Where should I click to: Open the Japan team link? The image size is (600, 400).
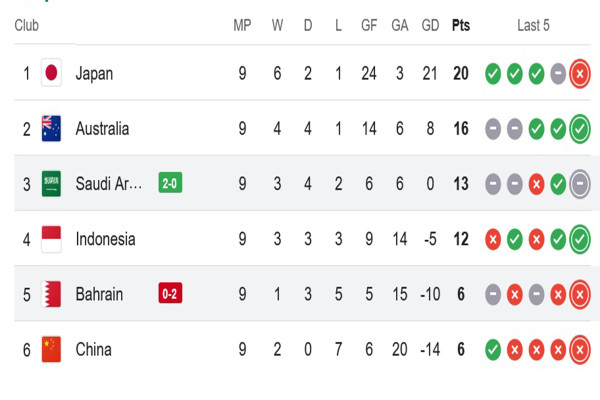click(x=94, y=73)
